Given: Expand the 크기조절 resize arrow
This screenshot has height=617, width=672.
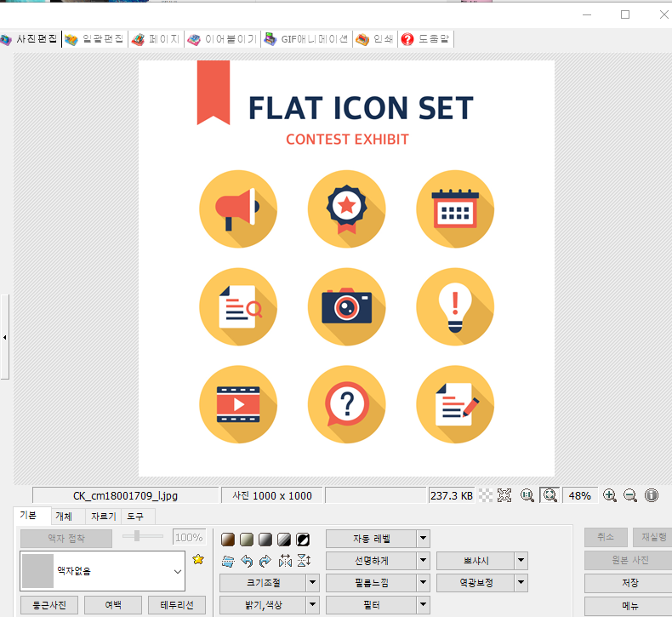Looking at the screenshot, I should tap(313, 583).
